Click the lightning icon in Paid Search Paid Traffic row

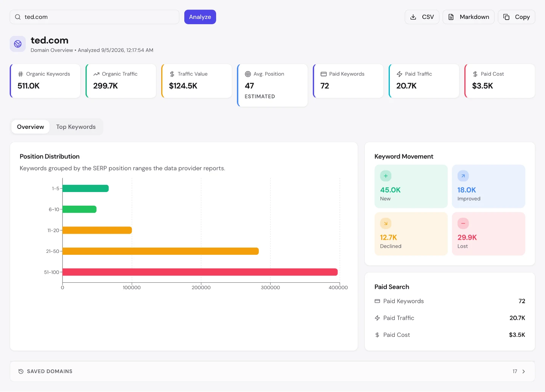377,318
